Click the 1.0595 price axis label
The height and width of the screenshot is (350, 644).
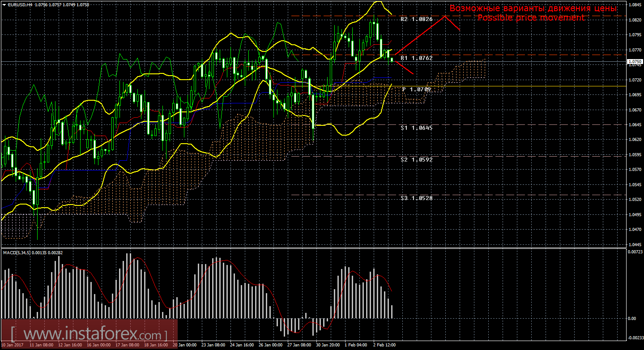point(635,154)
